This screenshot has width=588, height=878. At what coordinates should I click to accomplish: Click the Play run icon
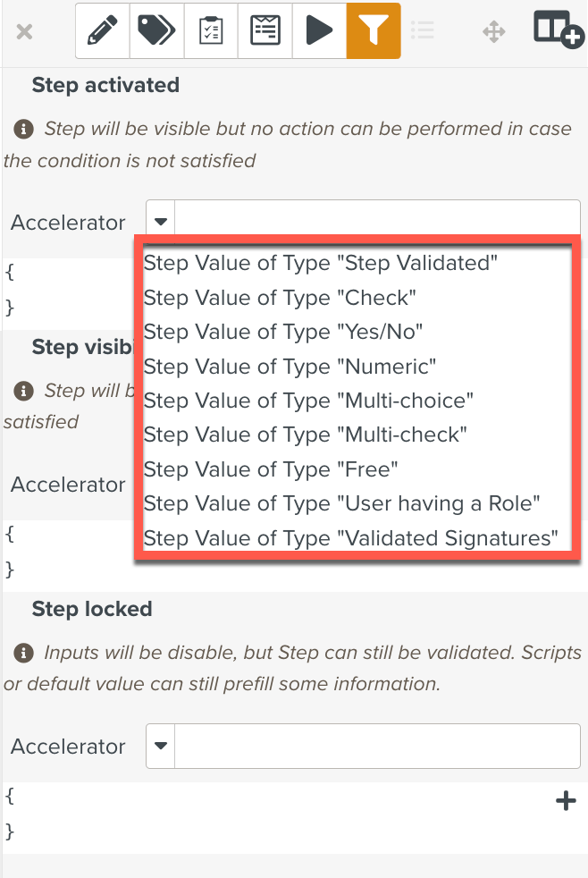coord(319,30)
